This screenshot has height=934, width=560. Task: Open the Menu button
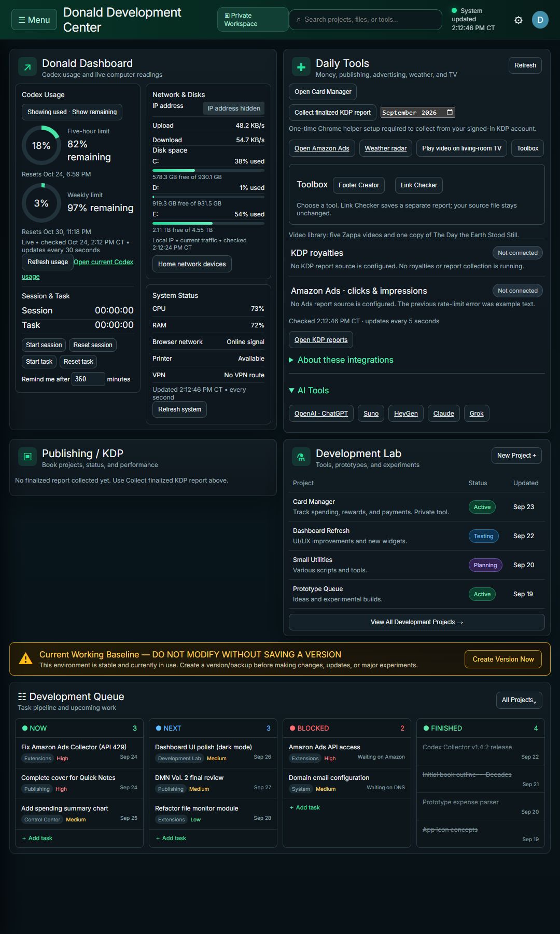coord(34,20)
